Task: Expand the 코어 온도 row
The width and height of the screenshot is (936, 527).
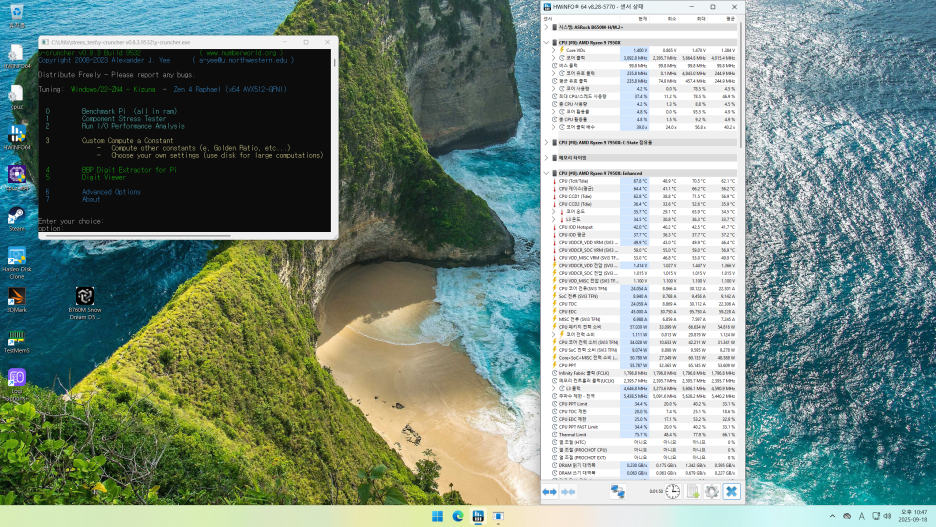Action: click(x=553, y=212)
